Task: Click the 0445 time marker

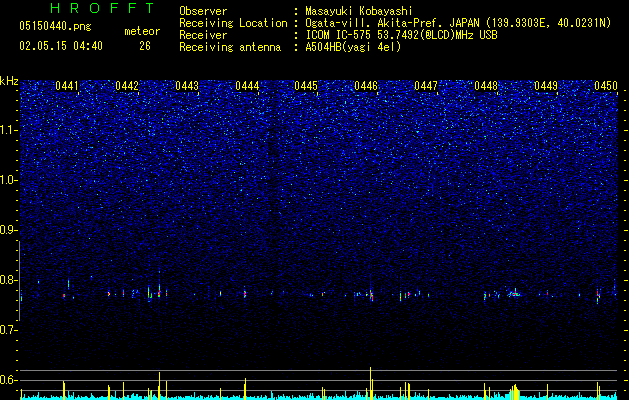Action: coord(306,86)
